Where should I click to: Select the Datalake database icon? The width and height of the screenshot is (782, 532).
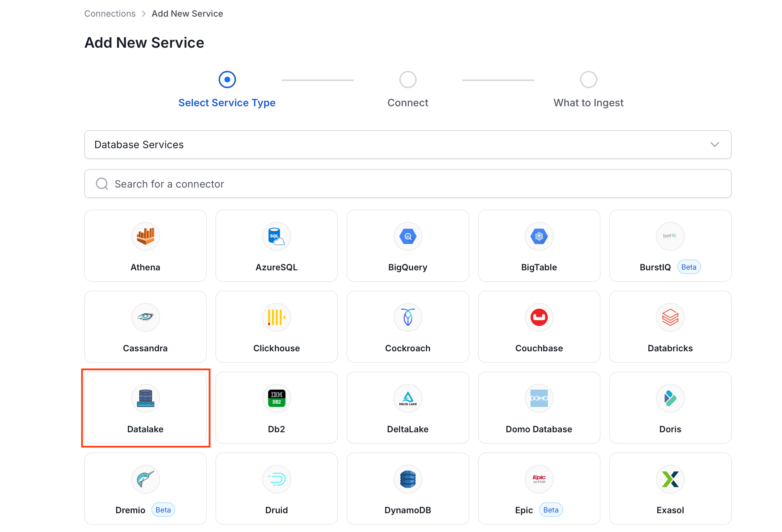tap(145, 398)
